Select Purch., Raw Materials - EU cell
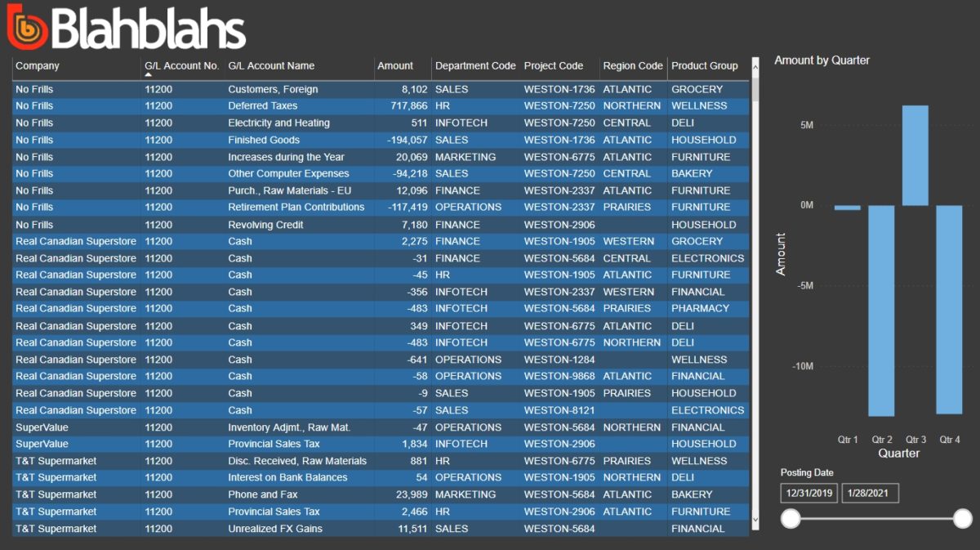980x550 pixels. click(x=289, y=190)
